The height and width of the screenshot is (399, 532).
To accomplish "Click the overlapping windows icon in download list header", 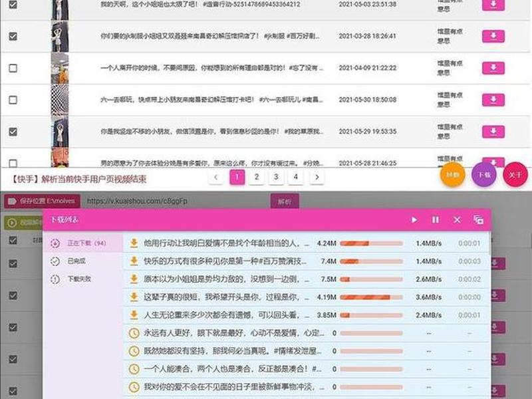I will pyautogui.click(x=478, y=220).
